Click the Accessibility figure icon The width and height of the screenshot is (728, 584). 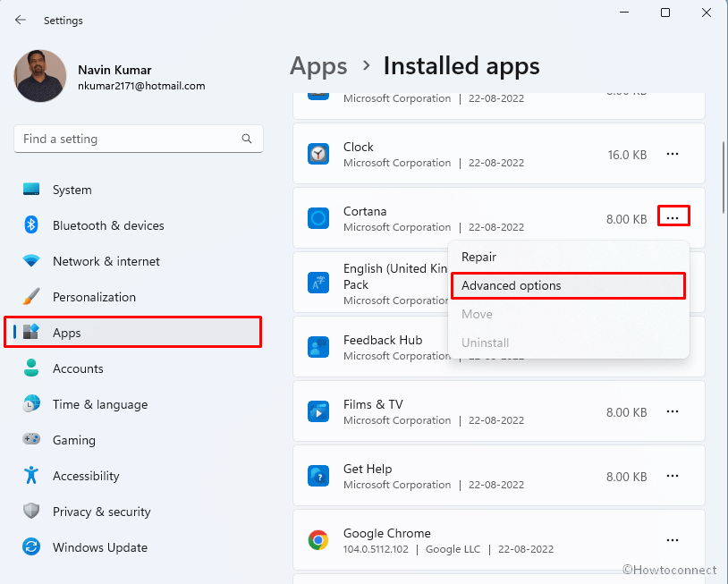coord(31,476)
